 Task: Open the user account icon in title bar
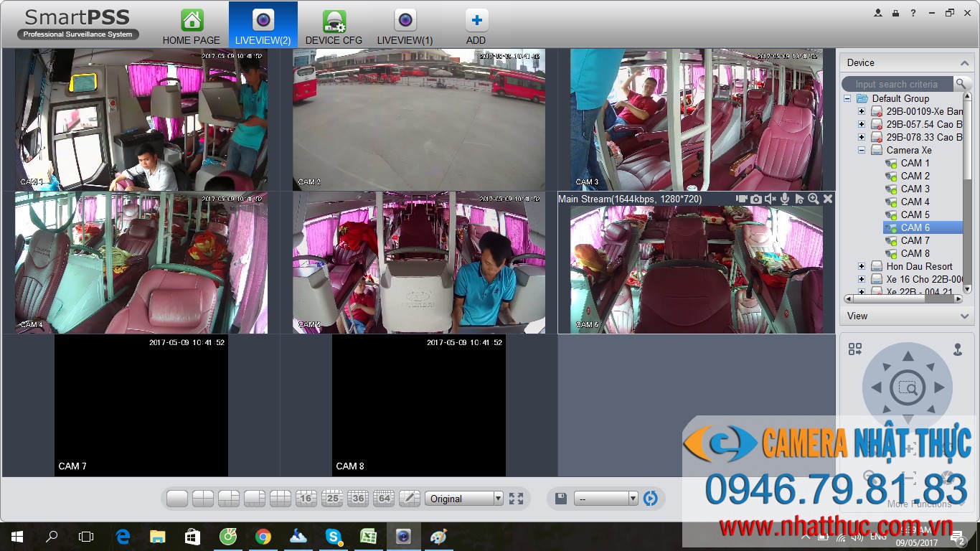pos(878,13)
